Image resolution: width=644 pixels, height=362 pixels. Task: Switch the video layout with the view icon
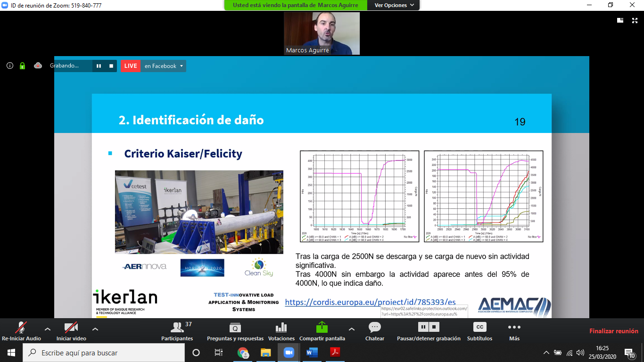pyautogui.click(x=621, y=20)
